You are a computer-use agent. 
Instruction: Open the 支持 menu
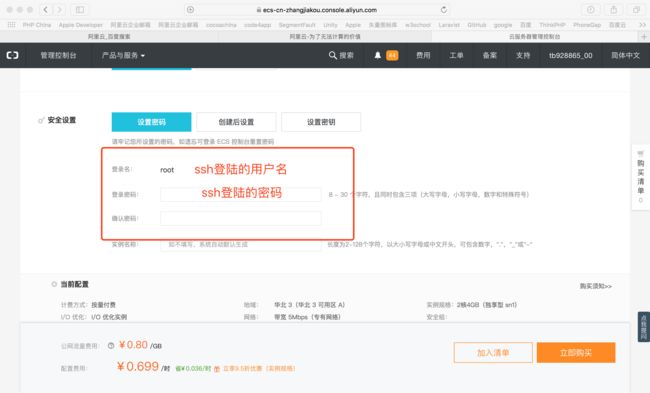(x=523, y=55)
